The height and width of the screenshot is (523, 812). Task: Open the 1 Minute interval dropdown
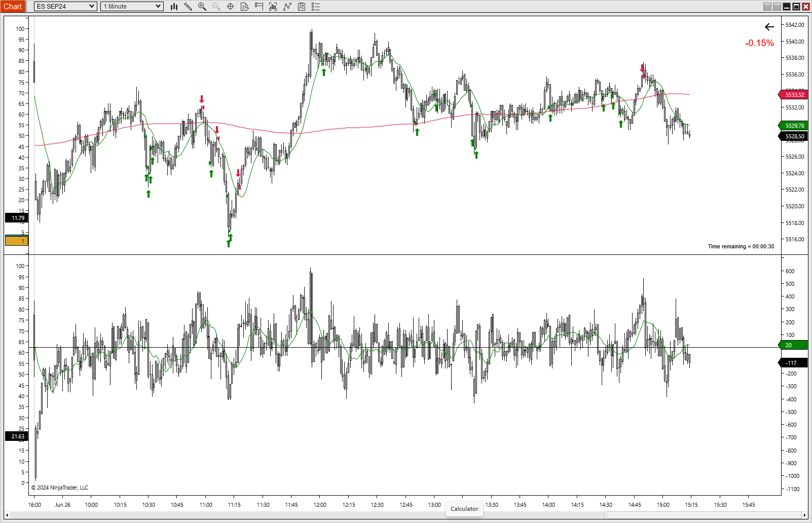[132, 7]
